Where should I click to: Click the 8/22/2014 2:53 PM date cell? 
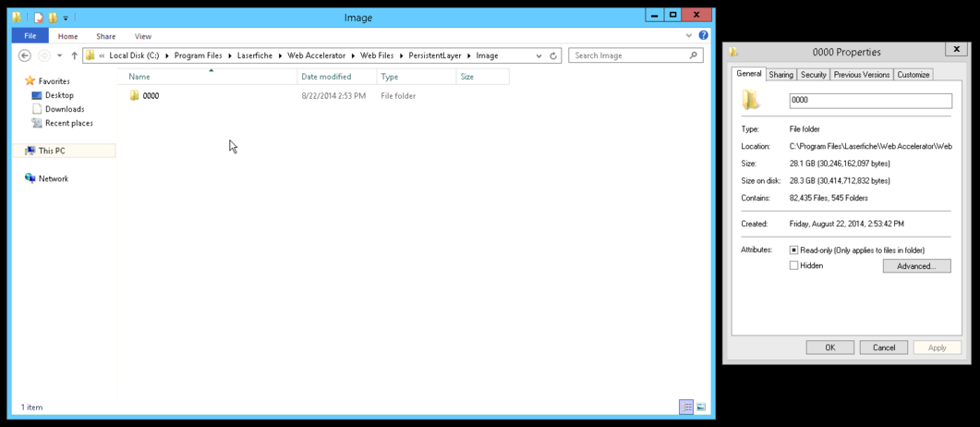(x=333, y=95)
